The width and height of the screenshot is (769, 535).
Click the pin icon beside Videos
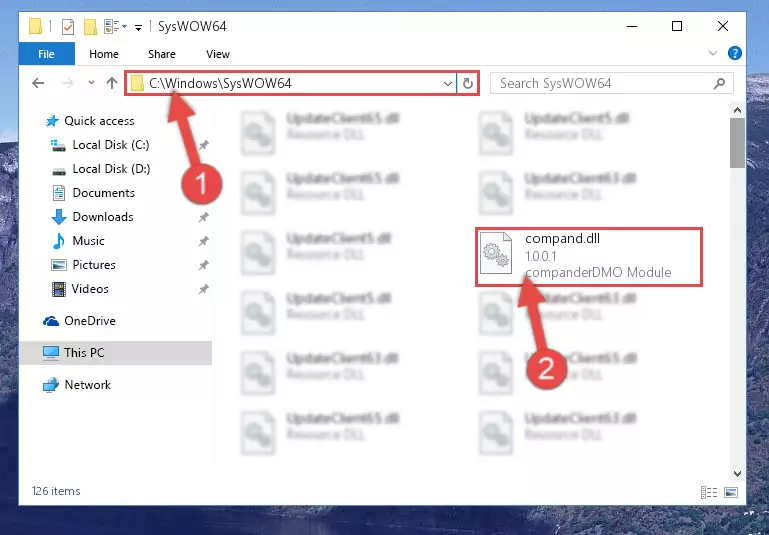[x=204, y=289]
